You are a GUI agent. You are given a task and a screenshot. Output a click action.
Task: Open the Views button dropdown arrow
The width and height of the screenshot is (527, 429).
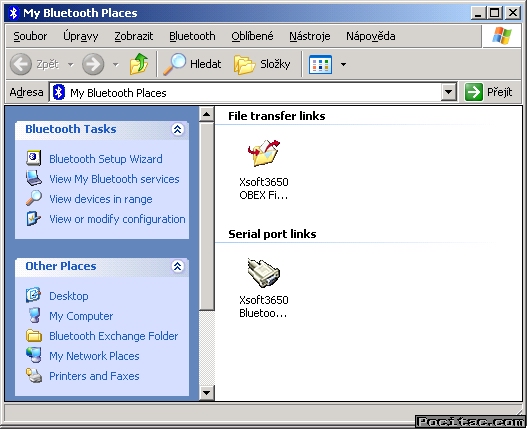[x=343, y=64]
